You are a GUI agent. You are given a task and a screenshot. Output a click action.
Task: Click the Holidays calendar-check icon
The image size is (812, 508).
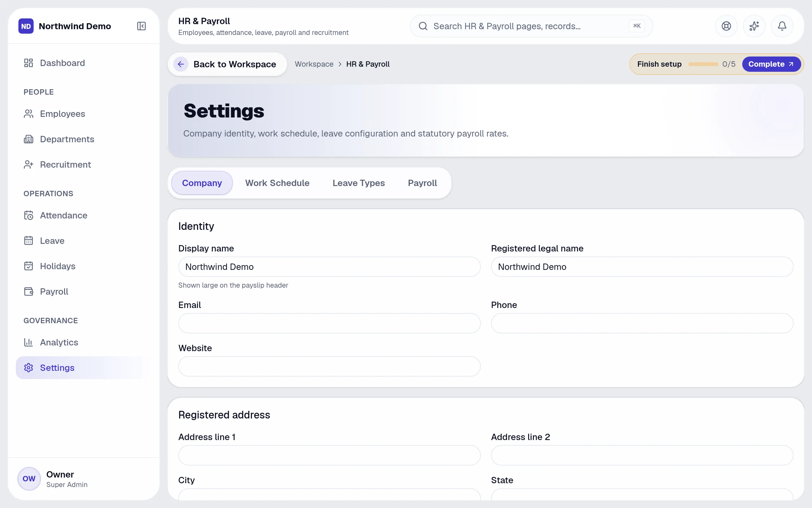coord(29,266)
